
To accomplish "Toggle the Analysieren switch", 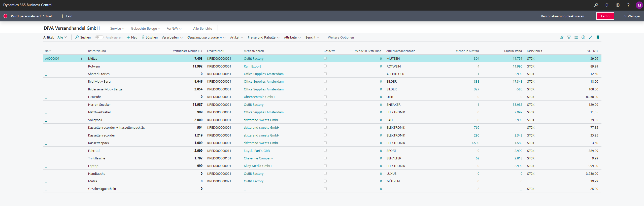I will (x=99, y=37).
